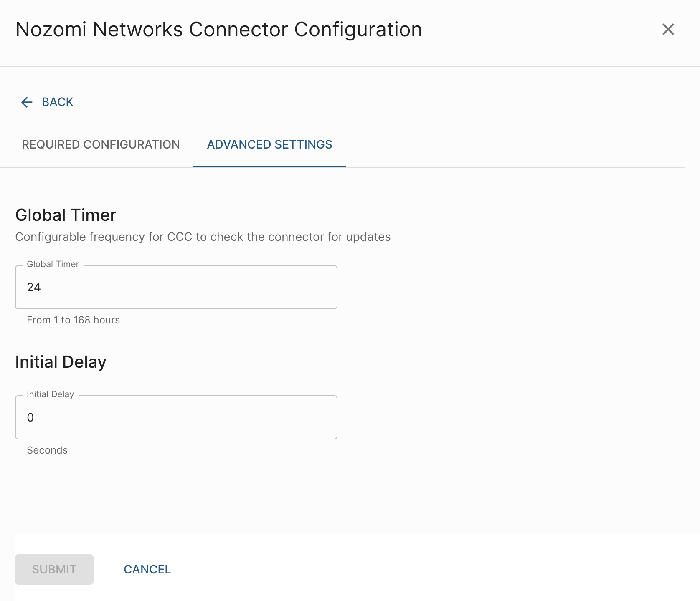Click into the Initial Delay input field

(x=176, y=417)
